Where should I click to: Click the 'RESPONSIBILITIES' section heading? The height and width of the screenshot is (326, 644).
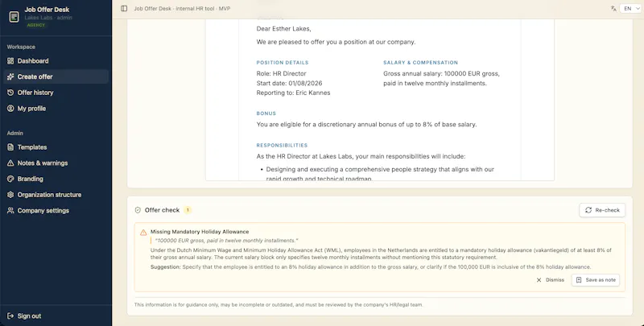283,146
